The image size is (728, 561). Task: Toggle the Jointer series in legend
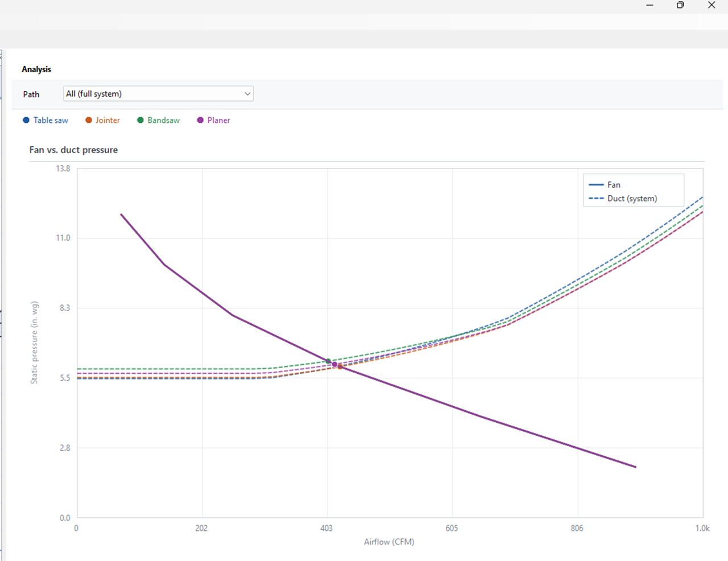click(102, 121)
